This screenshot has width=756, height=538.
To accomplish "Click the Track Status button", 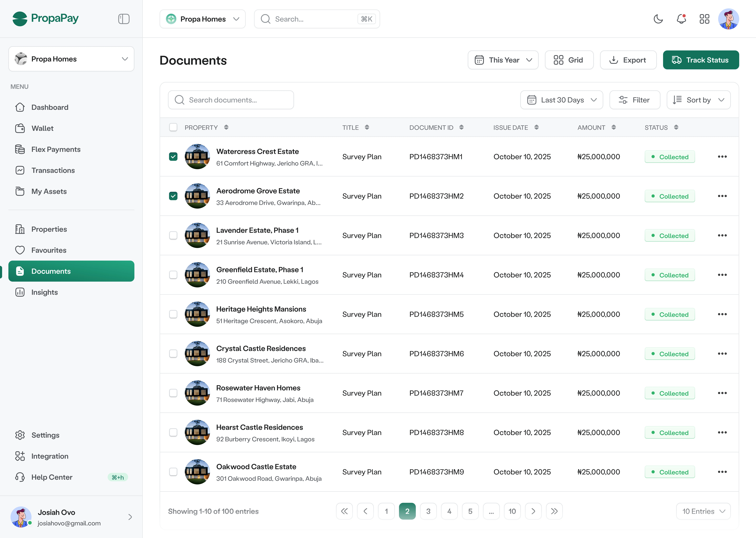I will pos(701,60).
